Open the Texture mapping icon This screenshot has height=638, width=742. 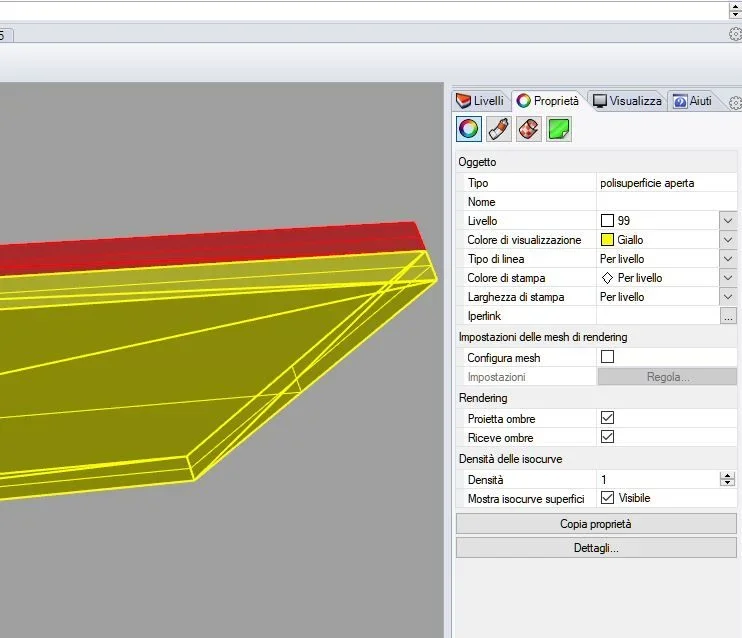(529, 129)
